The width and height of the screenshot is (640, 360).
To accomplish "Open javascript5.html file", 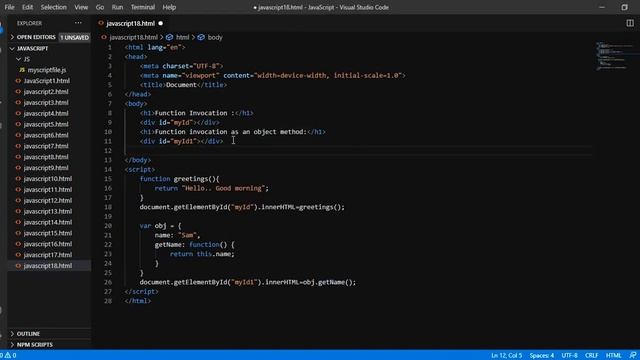I will coord(46,124).
